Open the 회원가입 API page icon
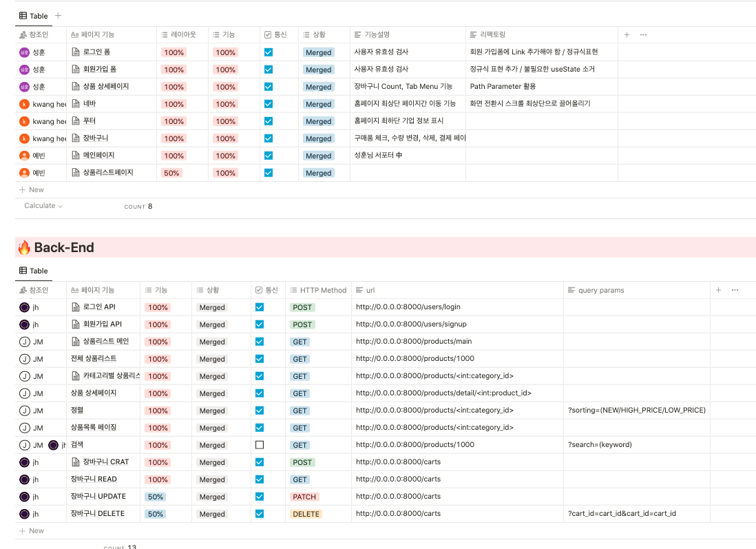This screenshot has height=549, width=756. [75, 324]
